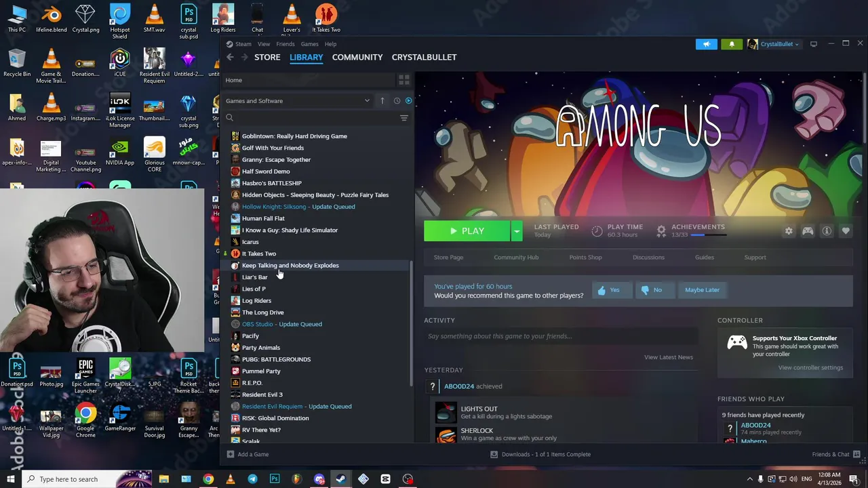The width and height of the screenshot is (868, 488).
Task: Click View controller settings
Action: pyautogui.click(x=810, y=367)
